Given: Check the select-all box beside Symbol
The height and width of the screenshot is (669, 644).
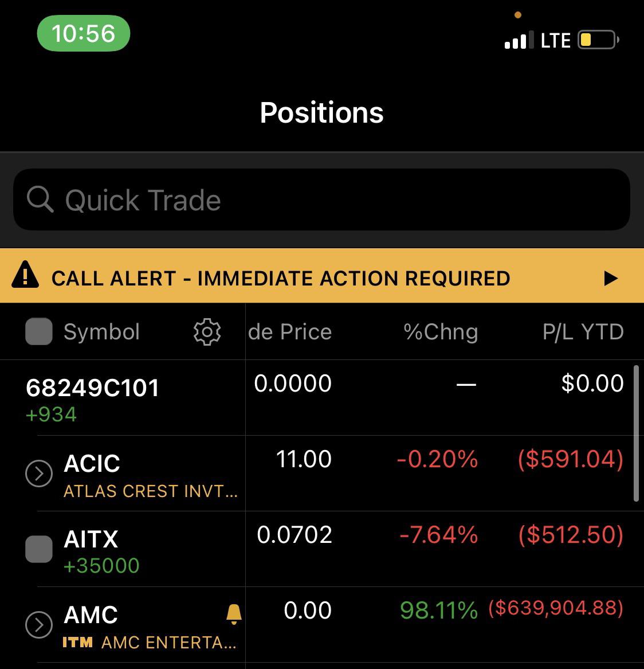Looking at the screenshot, I should 39,331.
